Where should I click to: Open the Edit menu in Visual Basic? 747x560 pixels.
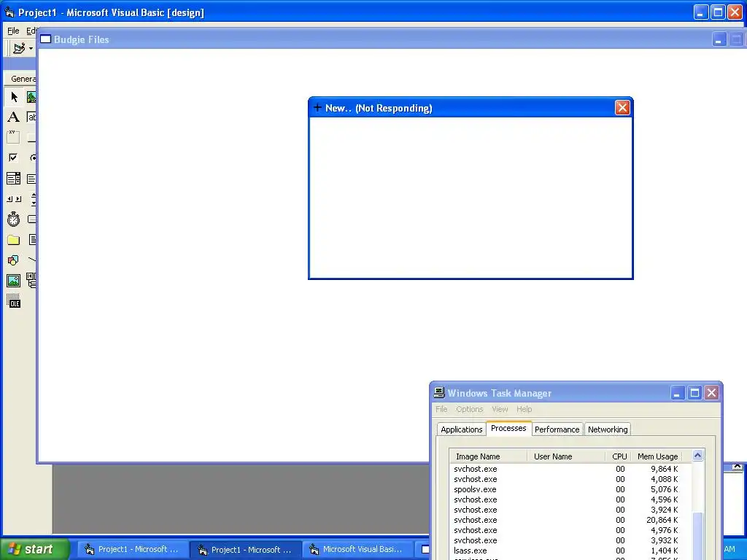tap(31, 31)
